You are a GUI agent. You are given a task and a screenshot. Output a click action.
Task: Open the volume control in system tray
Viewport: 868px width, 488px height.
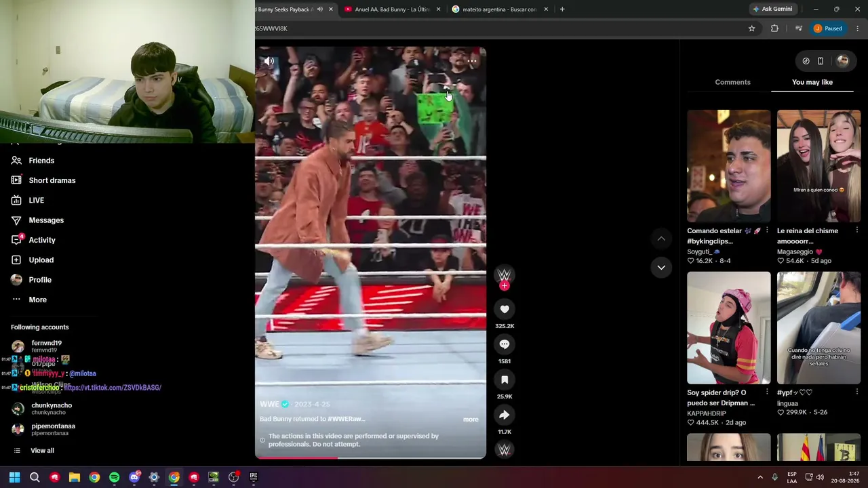pyautogui.click(x=820, y=477)
